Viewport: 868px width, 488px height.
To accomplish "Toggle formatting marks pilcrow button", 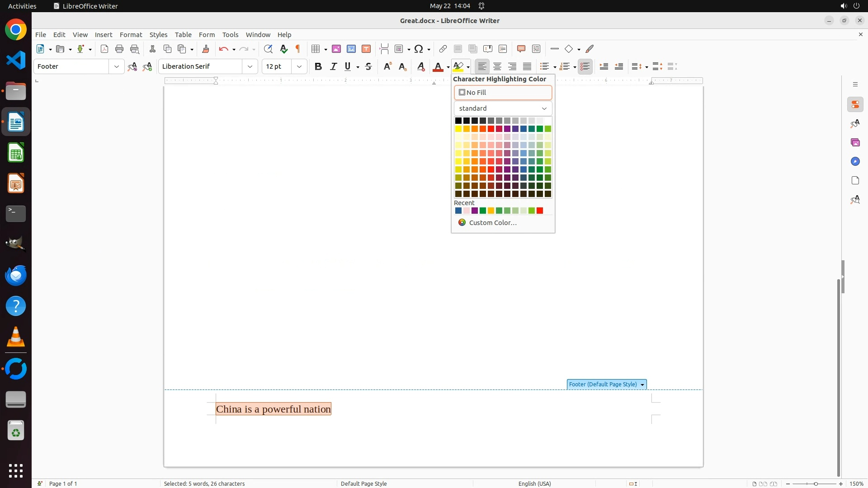I will click(x=298, y=49).
